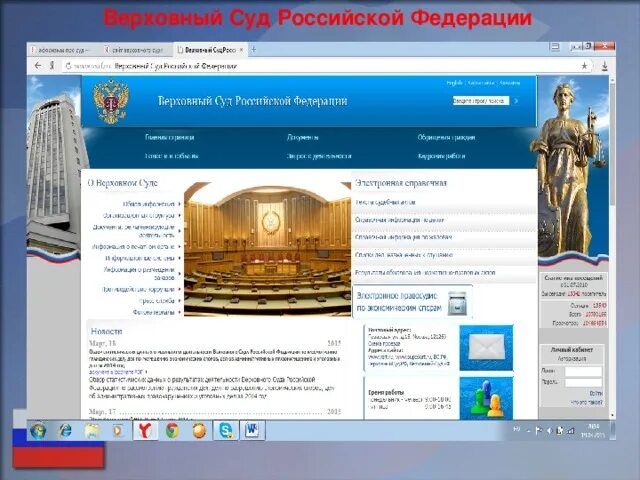Open 'Фотоматериалы' link
Screen dimensions: 640x480
(x=153, y=312)
